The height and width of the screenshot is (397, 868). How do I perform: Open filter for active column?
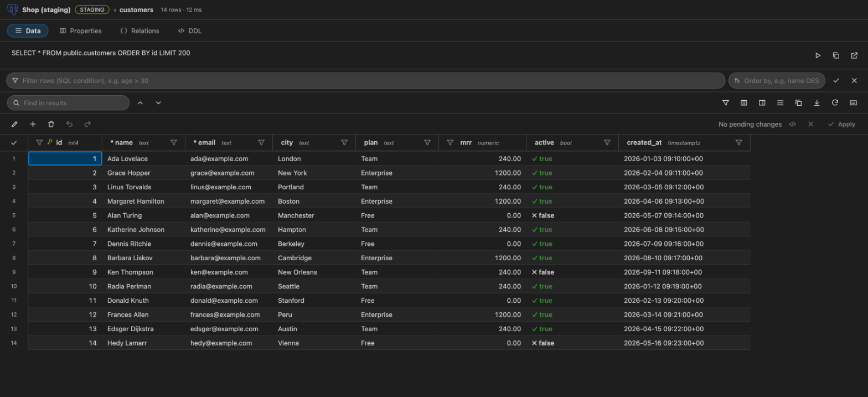click(607, 142)
